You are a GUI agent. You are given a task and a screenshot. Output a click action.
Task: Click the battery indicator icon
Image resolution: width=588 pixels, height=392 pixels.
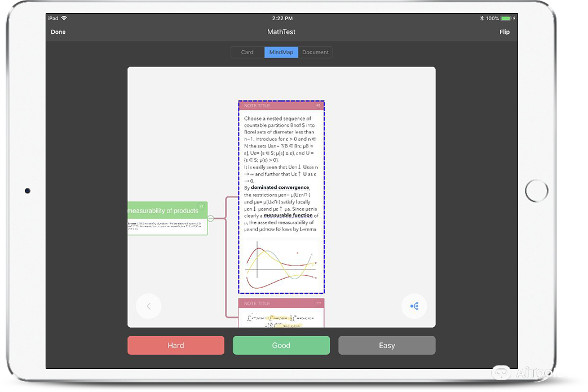click(x=506, y=19)
